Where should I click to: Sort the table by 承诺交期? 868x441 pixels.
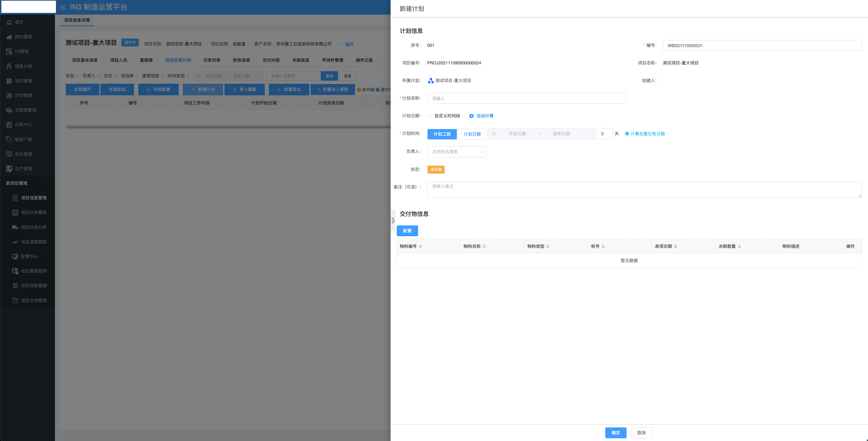(675, 246)
